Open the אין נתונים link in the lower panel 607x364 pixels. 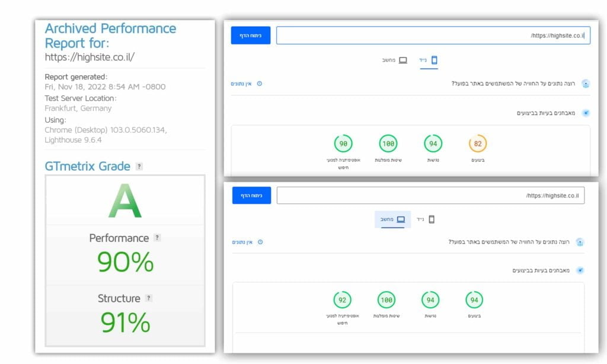247,242
